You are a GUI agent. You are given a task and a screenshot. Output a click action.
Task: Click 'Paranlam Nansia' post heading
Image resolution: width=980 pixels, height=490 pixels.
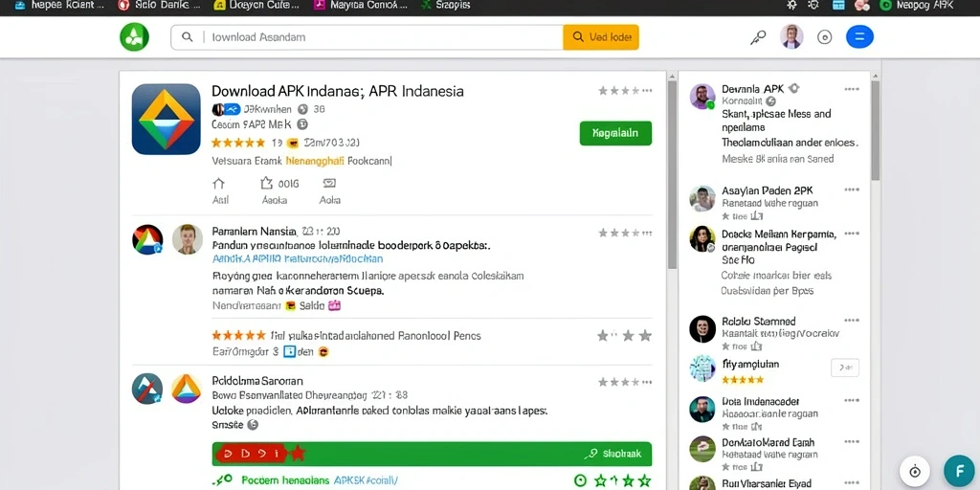(x=255, y=232)
